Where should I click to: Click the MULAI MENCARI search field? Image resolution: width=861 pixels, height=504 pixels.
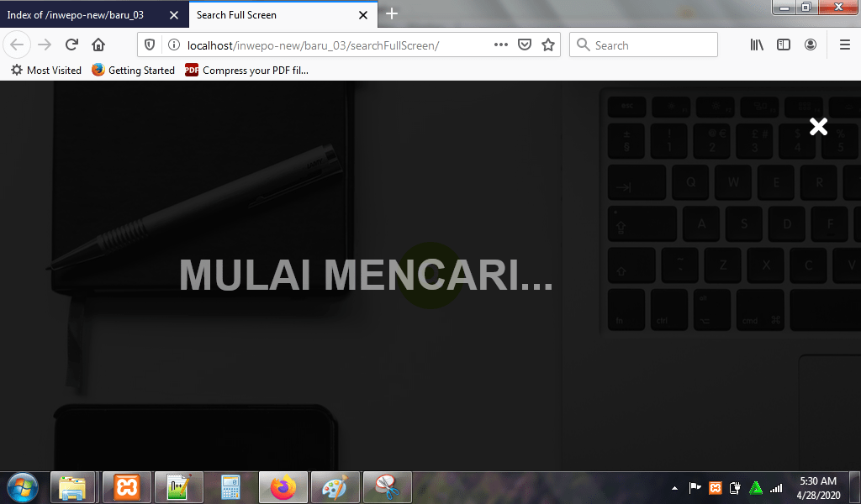pos(366,275)
